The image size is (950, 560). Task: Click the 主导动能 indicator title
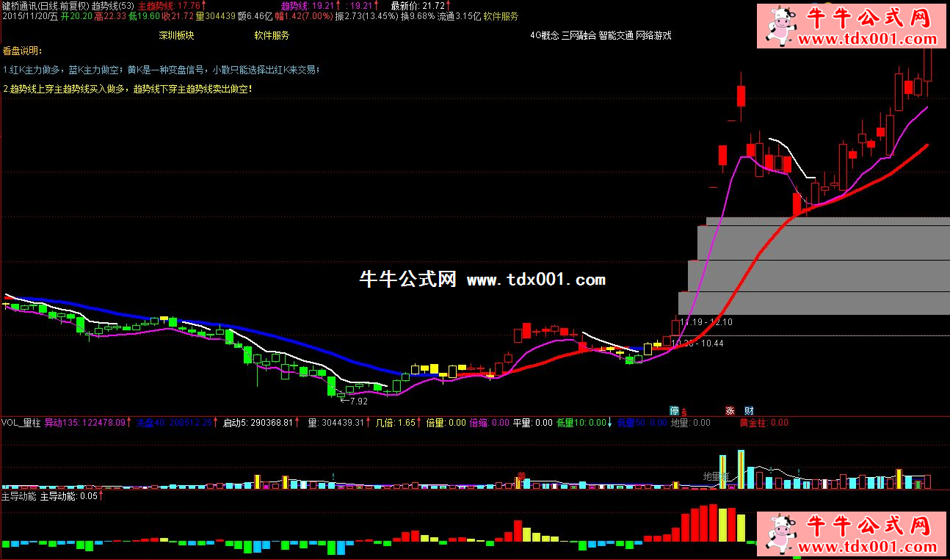click(19, 496)
